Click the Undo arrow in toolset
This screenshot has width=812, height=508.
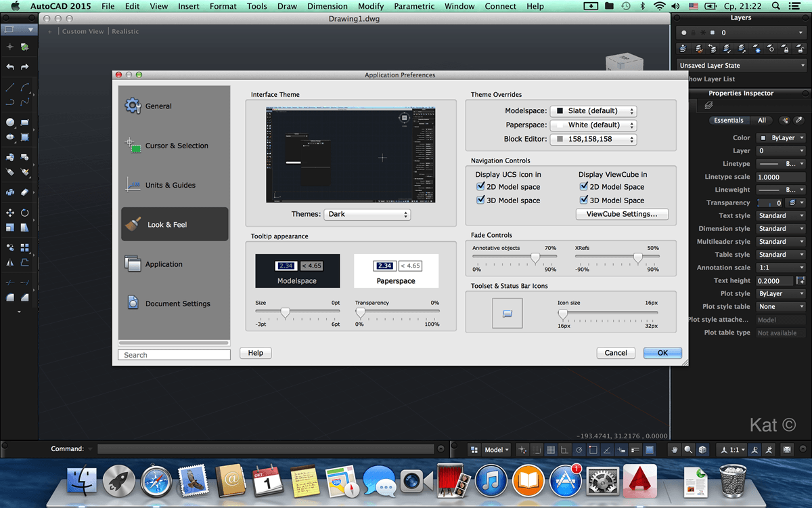pyautogui.click(x=10, y=66)
